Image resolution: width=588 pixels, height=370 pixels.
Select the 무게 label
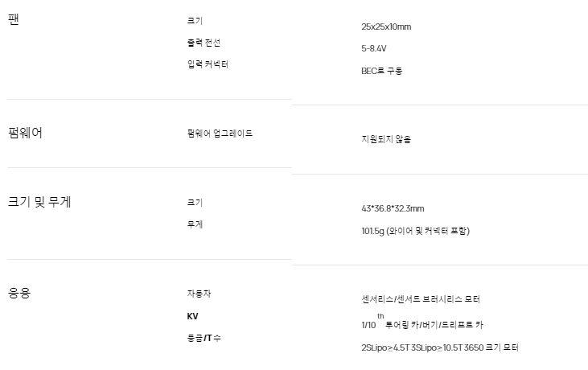point(195,224)
